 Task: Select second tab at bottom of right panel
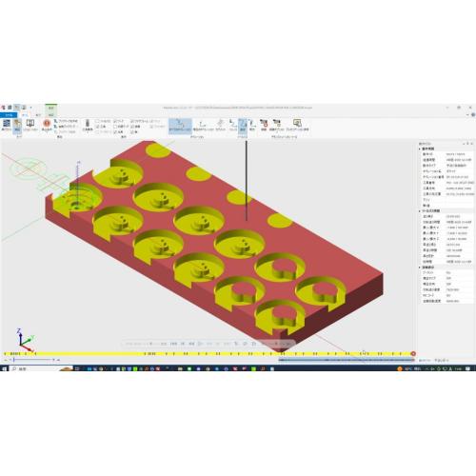tap(442, 360)
